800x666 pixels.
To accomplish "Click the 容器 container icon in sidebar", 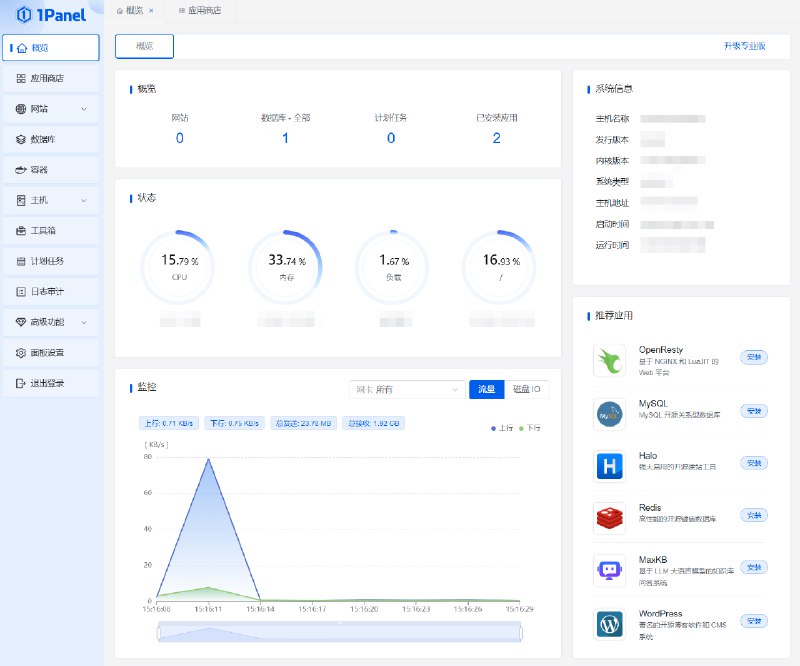I will pos(20,170).
